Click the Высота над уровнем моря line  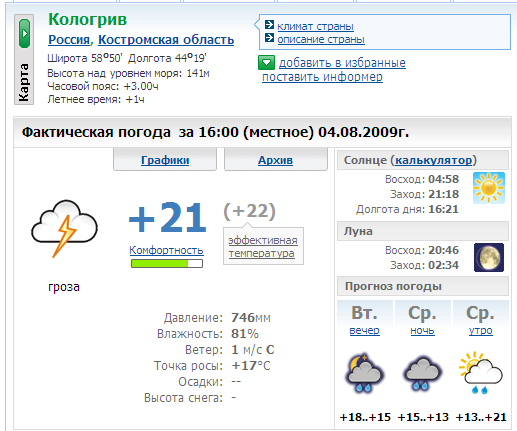tap(128, 73)
